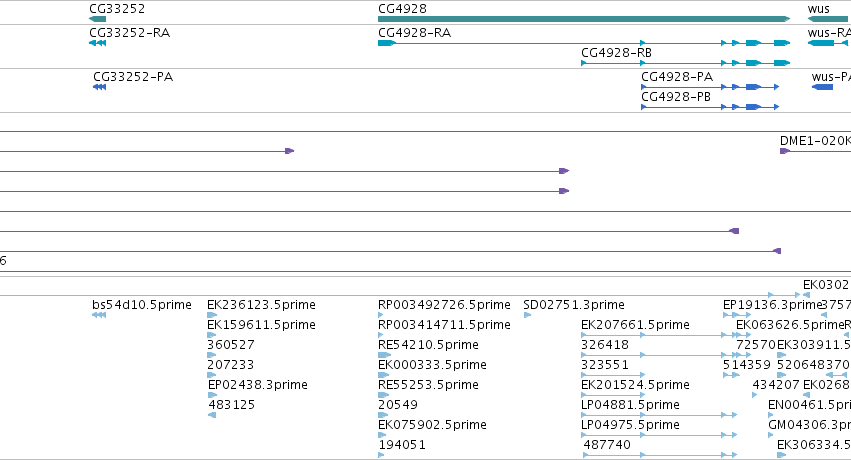Select the CG4928-PA protein feature

[710, 87]
